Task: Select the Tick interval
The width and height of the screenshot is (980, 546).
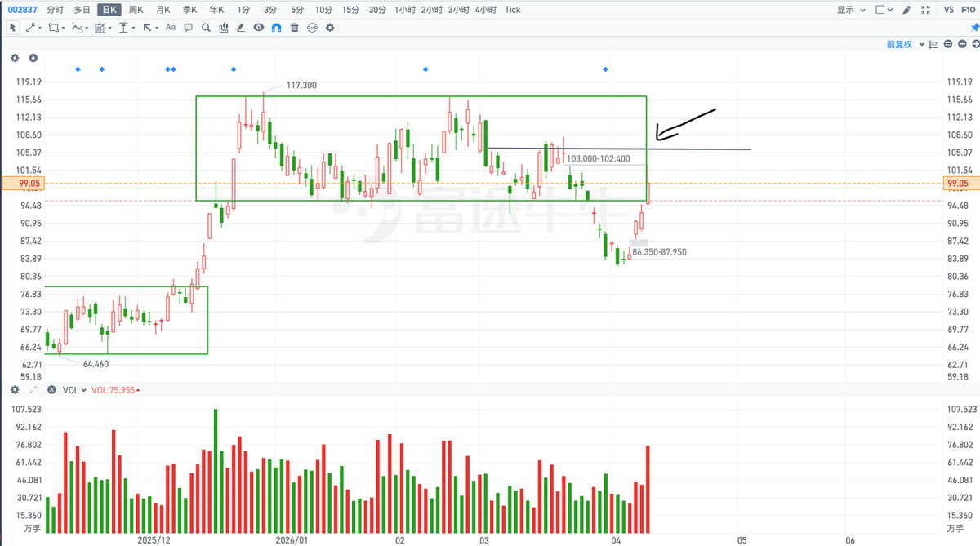Action: (x=512, y=10)
